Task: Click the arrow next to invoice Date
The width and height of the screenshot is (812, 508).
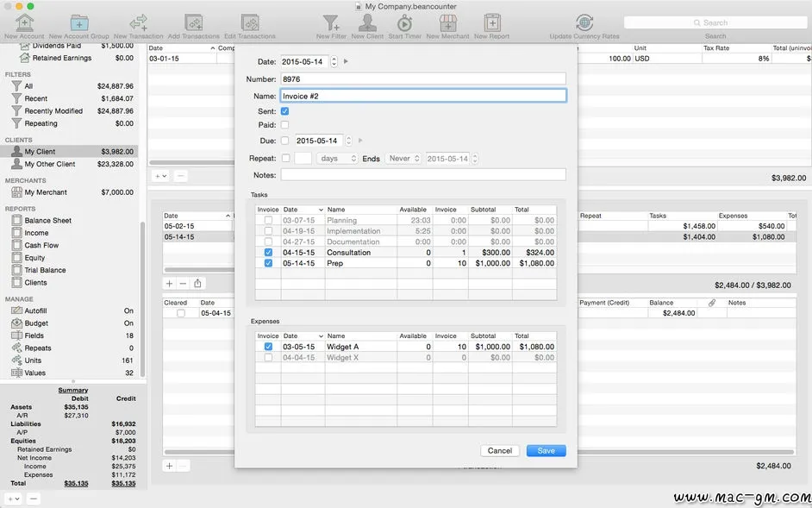Action: pyautogui.click(x=346, y=62)
